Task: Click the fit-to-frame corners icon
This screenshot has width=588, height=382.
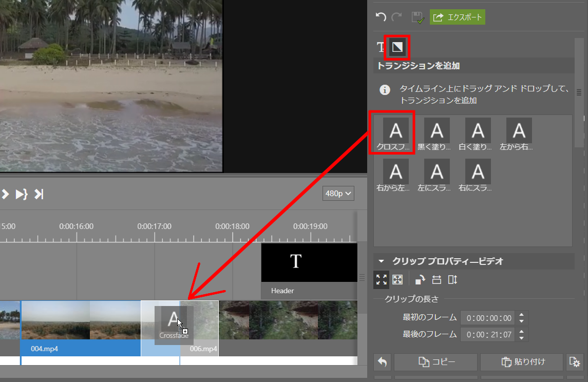Action: click(x=381, y=280)
